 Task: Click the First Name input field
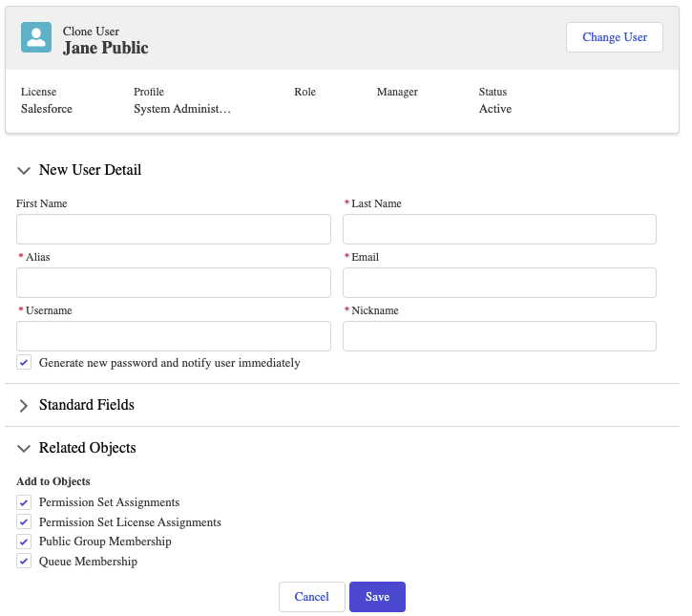[x=174, y=229]
